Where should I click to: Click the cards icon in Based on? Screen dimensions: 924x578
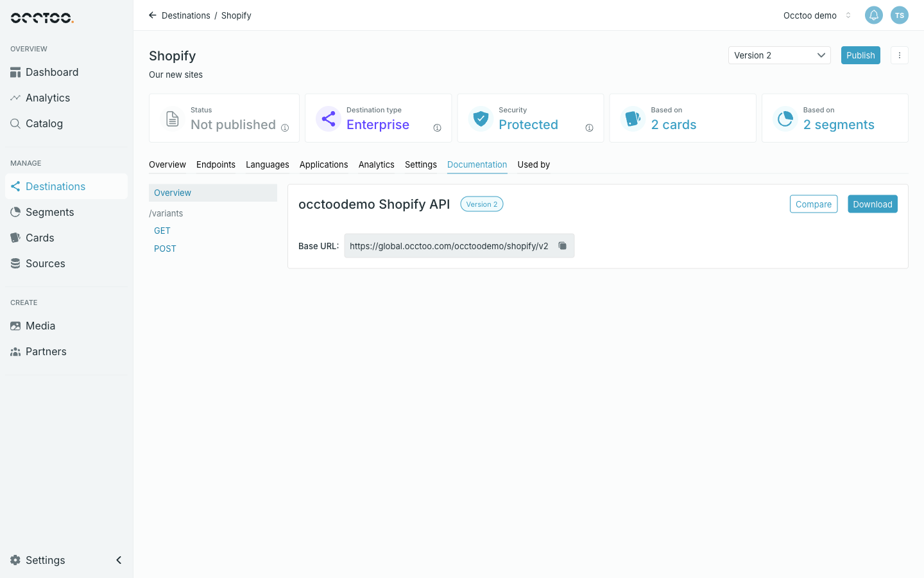click(x=633, y=119)
